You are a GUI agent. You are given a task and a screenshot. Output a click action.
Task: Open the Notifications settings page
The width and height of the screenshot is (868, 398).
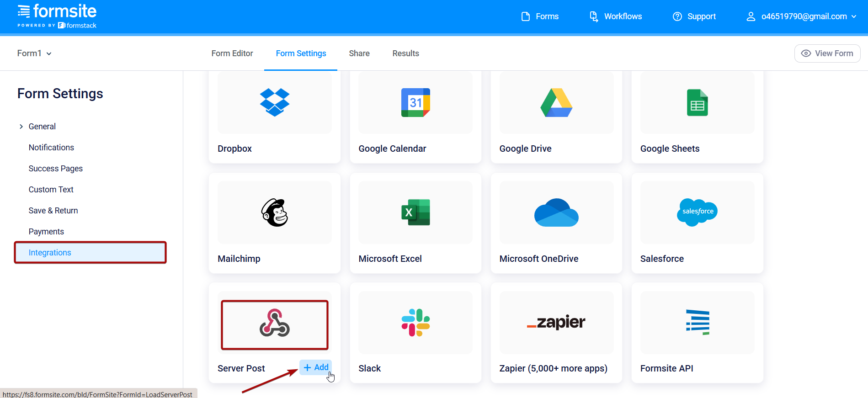(51, 148)
